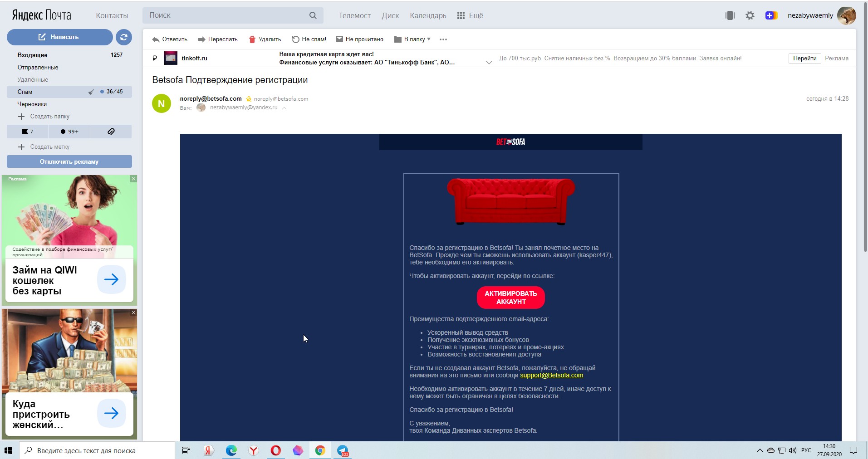Collapse recipient details chevron
This screenshot has height=459, width=868.
click(x=284, y=108)
